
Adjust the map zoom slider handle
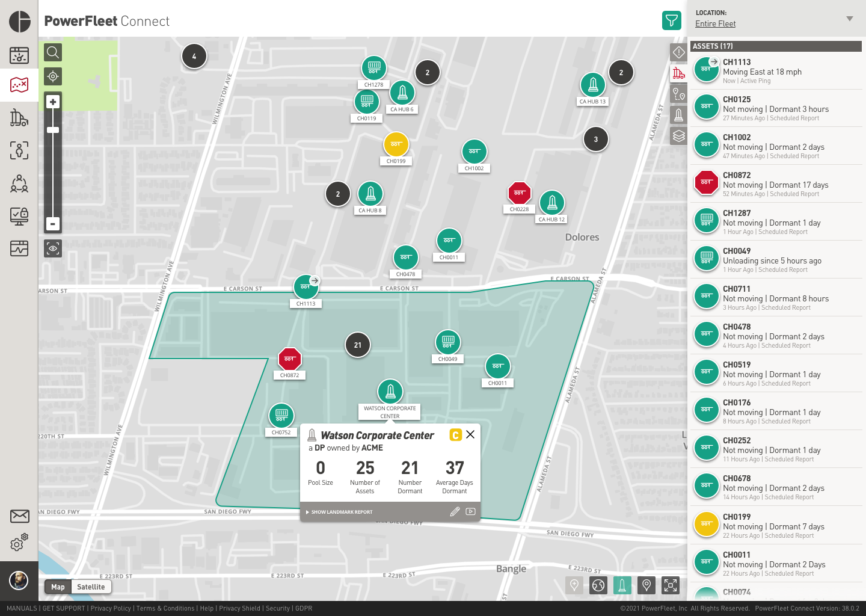click(x=53, y=130)
